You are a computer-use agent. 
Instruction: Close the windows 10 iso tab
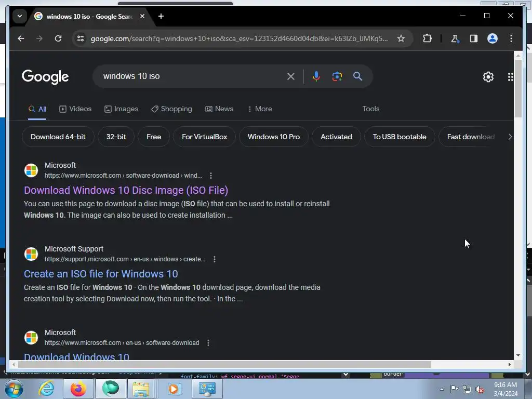(142, 16)
